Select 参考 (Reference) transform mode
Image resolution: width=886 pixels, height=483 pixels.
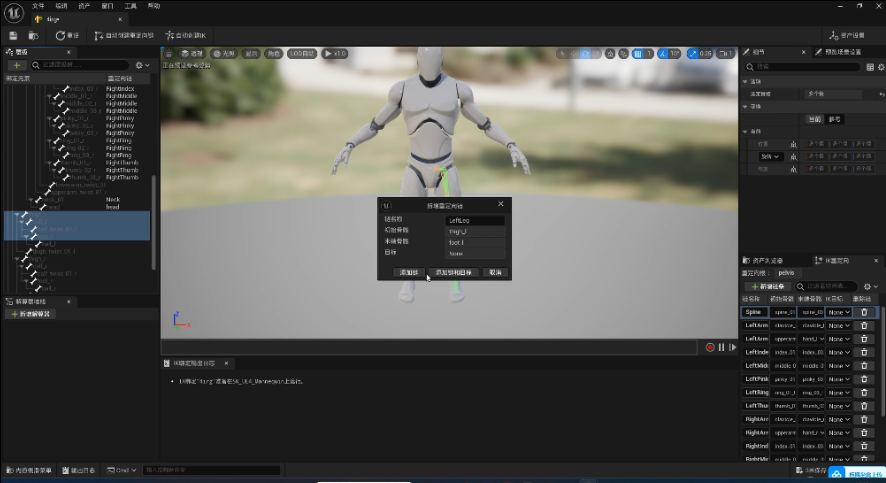834,119
